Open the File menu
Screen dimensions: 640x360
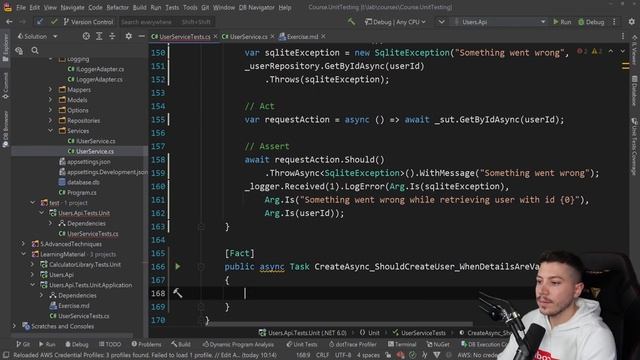(21, 7)
